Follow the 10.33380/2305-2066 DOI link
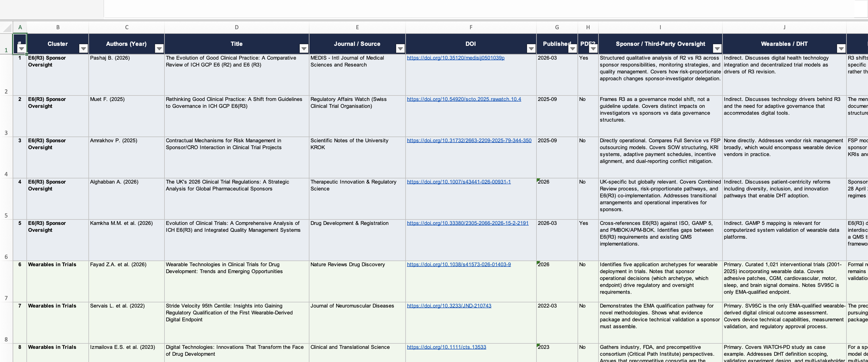The width and height of the screenshot is (868, 362). (x=468, y=223)
